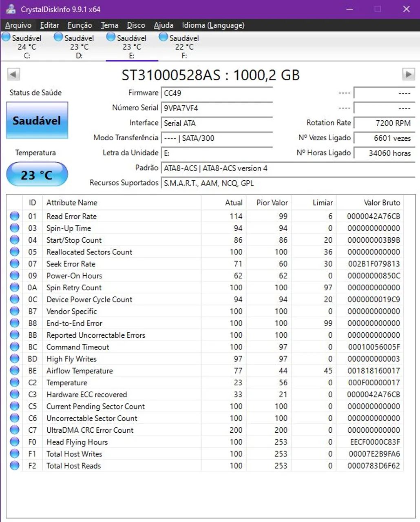Viewport: 420px width, 522px height.
Task: Click status orb for Spin-Up Time
Action: [x=15, y=228]
